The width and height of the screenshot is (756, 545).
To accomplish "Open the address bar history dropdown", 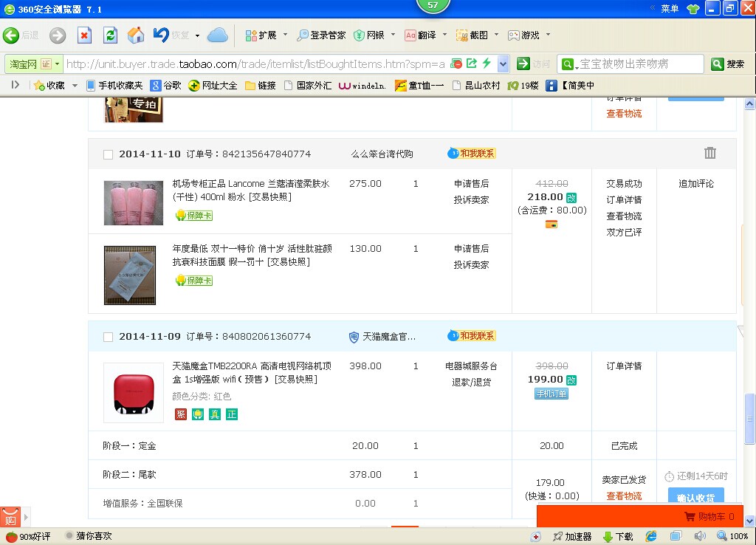I will tap(503, 64).
